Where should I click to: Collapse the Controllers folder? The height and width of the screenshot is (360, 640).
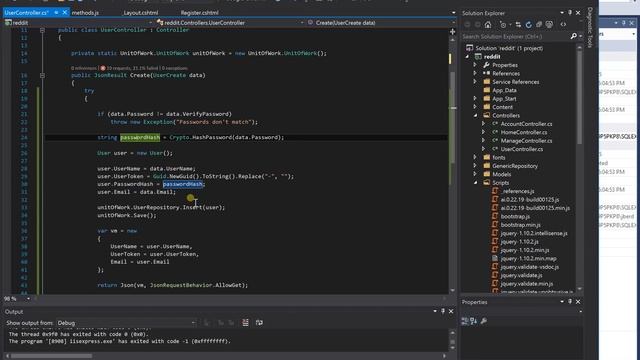(476, 116)
